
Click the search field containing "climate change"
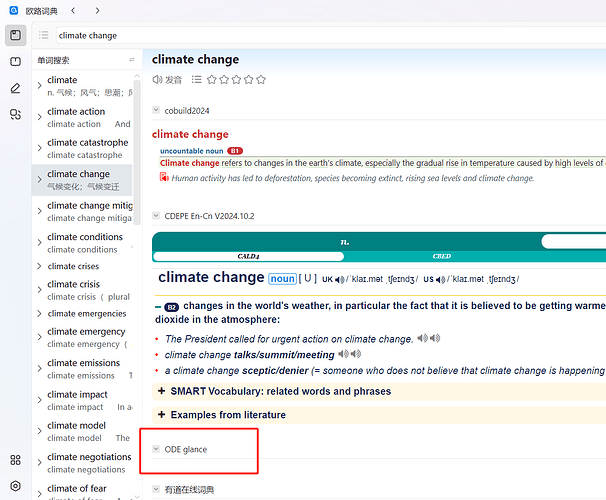click(x=300, y=35)
